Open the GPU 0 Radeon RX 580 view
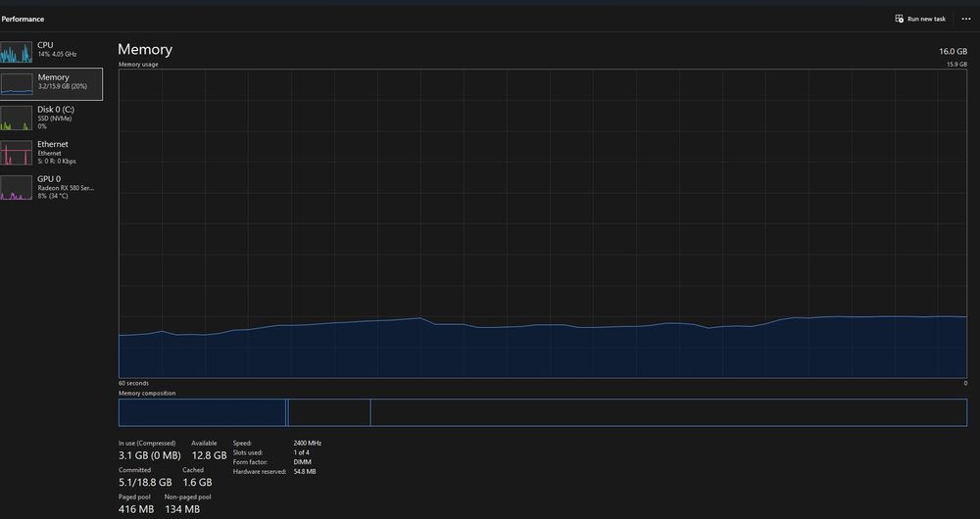Image resolution: width=980 pixels, height=519 pixels. pos(51,187)
